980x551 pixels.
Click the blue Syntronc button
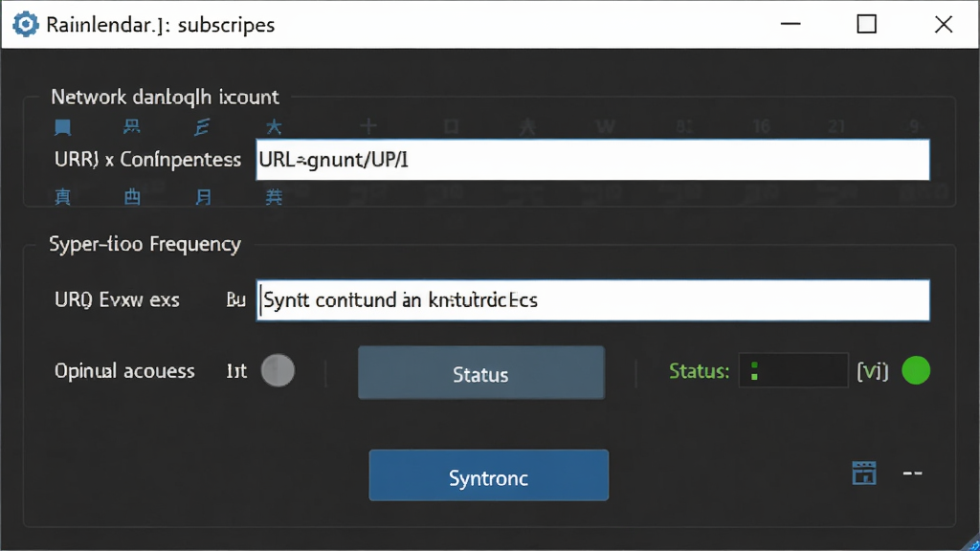coord(489,475)
